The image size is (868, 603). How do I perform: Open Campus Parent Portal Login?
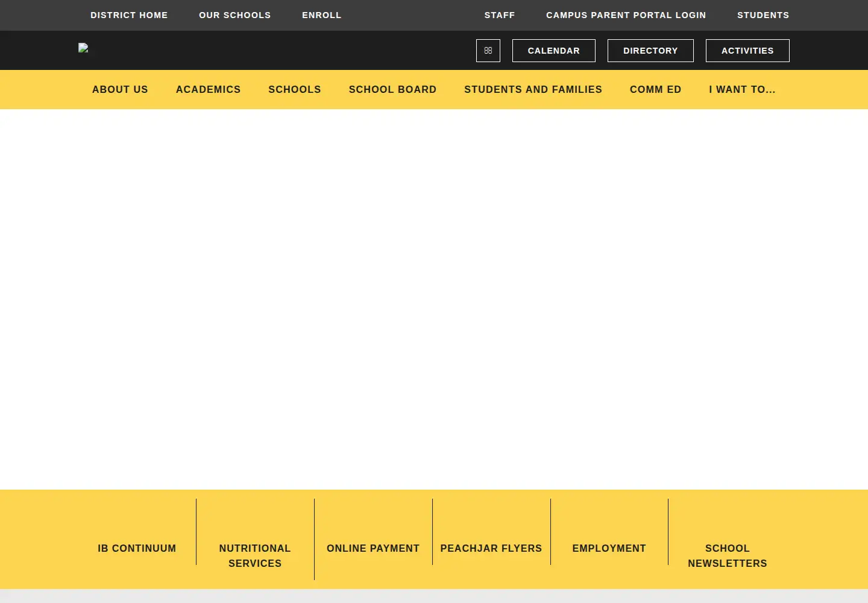626,15
